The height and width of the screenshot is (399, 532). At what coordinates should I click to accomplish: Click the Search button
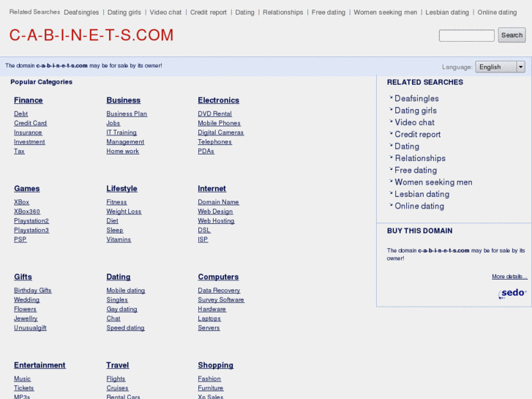click(512, 35)
